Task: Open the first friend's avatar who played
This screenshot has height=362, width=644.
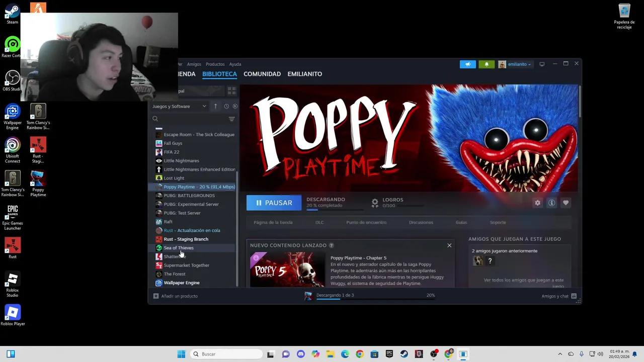Action: 478,260
